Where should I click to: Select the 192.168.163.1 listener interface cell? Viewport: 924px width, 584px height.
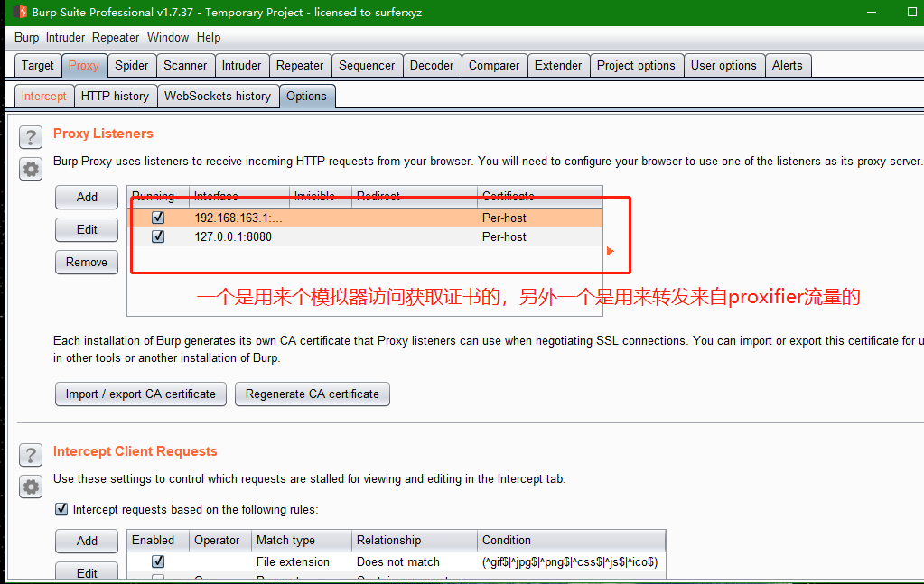(x=238, y=218)
